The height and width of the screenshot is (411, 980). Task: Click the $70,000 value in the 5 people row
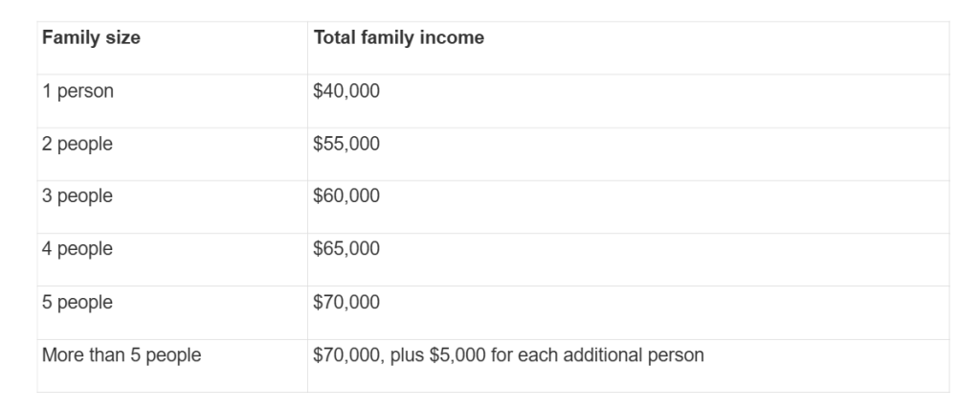tap(346, 303)
